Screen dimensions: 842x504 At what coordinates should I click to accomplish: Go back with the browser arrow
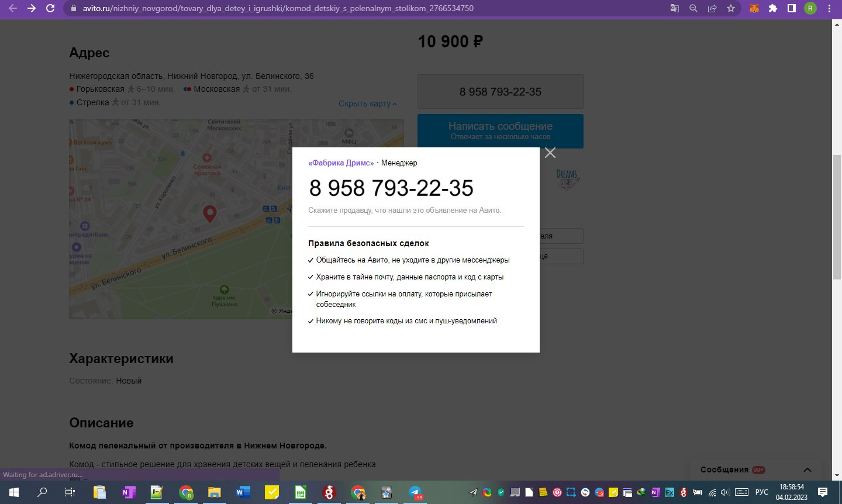13,8
